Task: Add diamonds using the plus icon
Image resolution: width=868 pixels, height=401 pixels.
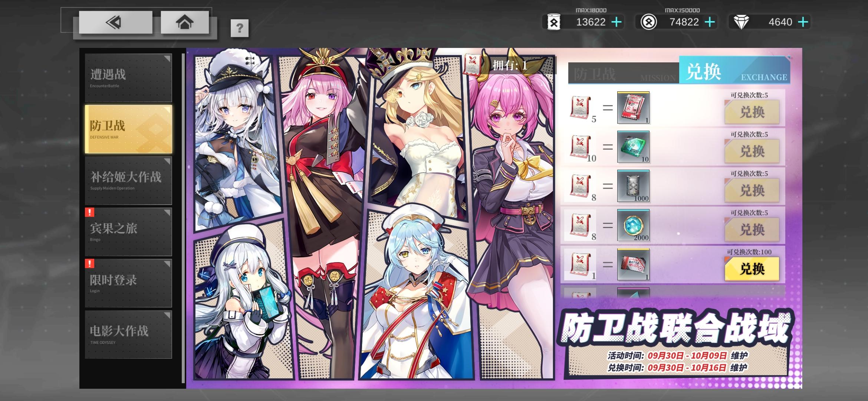Action: point(803,22)
